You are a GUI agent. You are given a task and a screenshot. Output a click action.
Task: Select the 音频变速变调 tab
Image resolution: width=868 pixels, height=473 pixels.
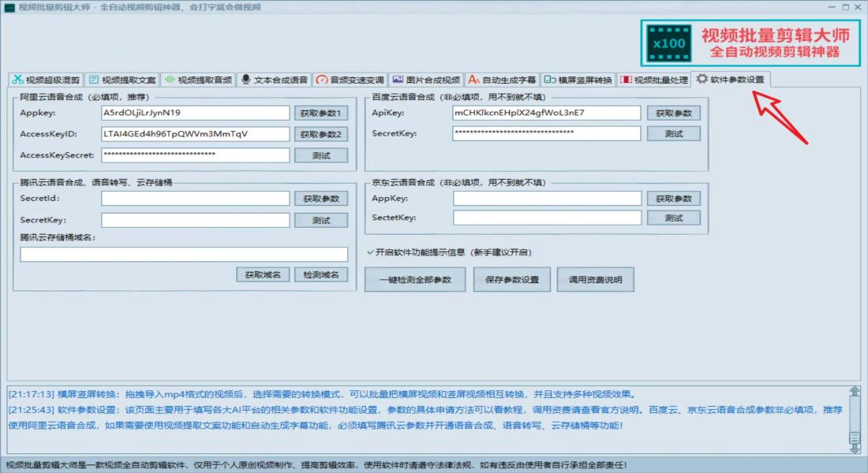tap(350, 80)
